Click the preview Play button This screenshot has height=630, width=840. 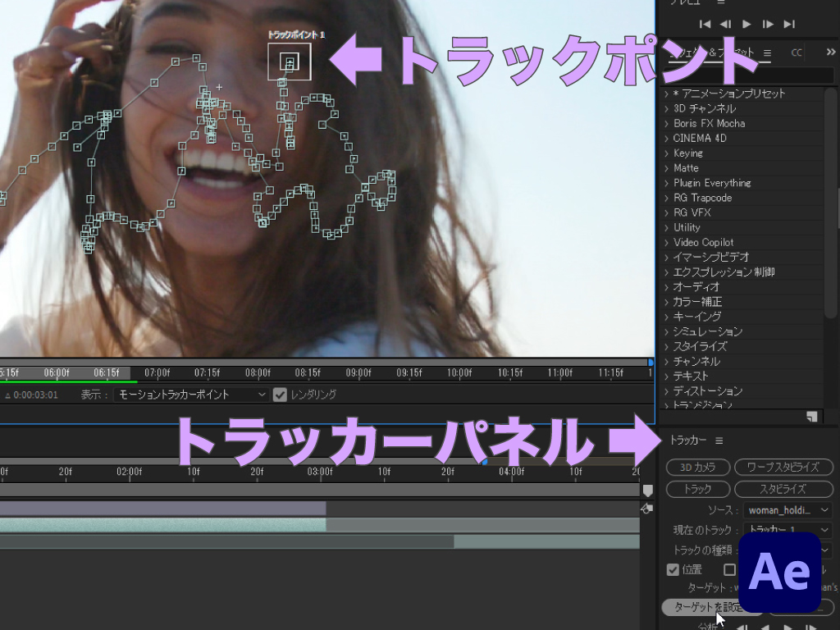pyautogui.click(x=746, y=25)
